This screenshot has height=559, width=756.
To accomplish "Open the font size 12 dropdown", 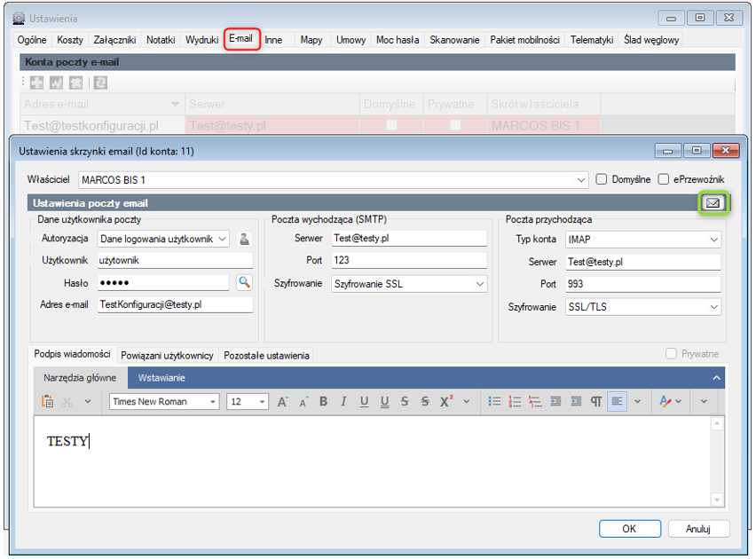I will [262, 402].
